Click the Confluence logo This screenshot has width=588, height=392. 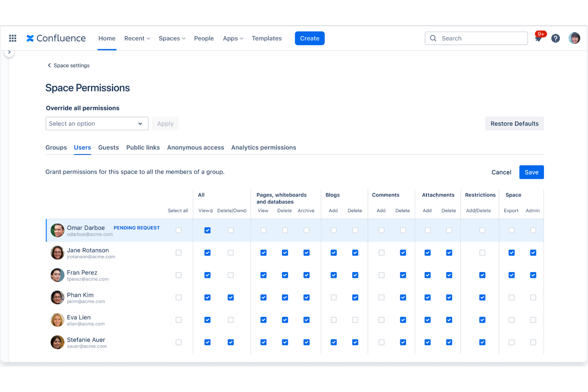coord(56,38)
